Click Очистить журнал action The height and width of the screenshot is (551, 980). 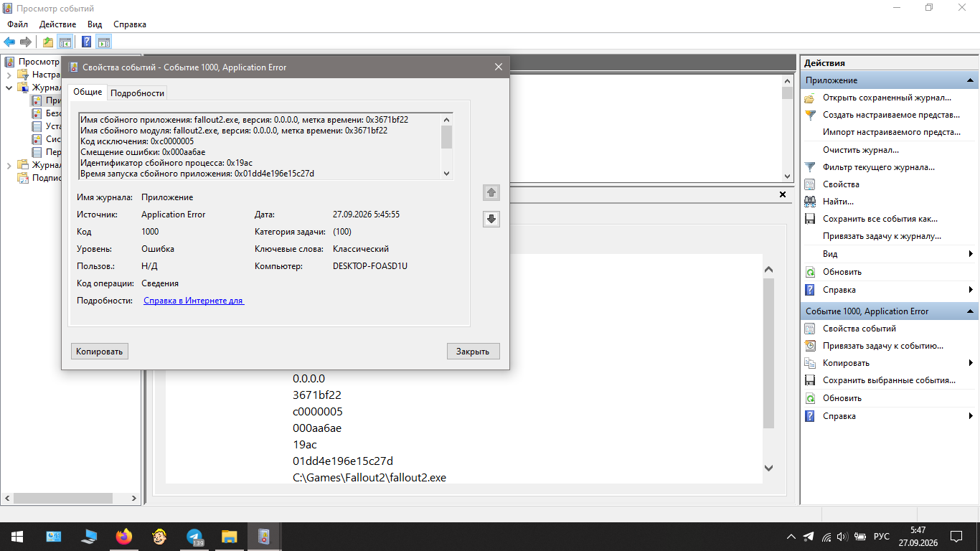(x=861, y=150)
